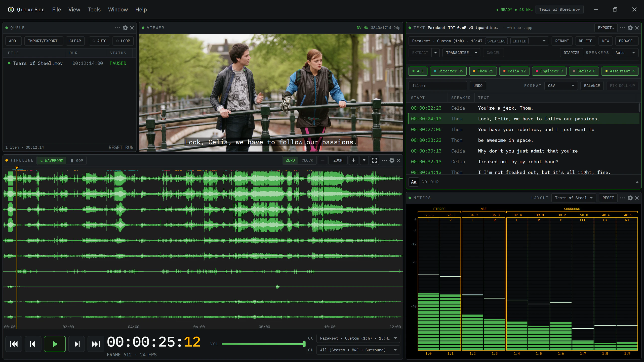Close the Meters panel
This screenshot has width=644, height=362.
(x=637, y=198)
